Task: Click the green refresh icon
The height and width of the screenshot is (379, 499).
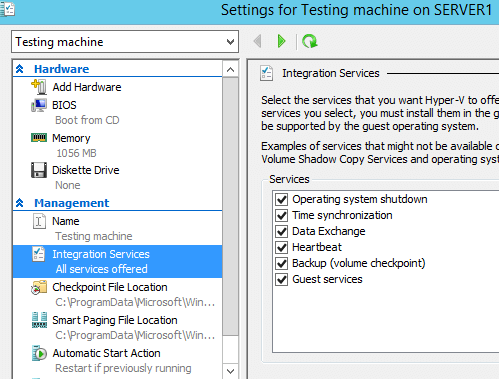Action: coord(310,41)
